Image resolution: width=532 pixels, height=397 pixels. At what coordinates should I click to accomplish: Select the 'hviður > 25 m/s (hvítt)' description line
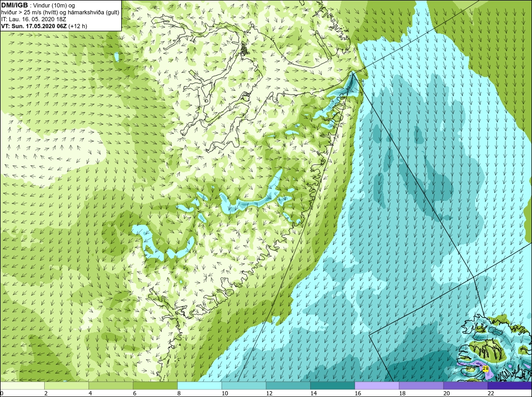pos(60,12)
